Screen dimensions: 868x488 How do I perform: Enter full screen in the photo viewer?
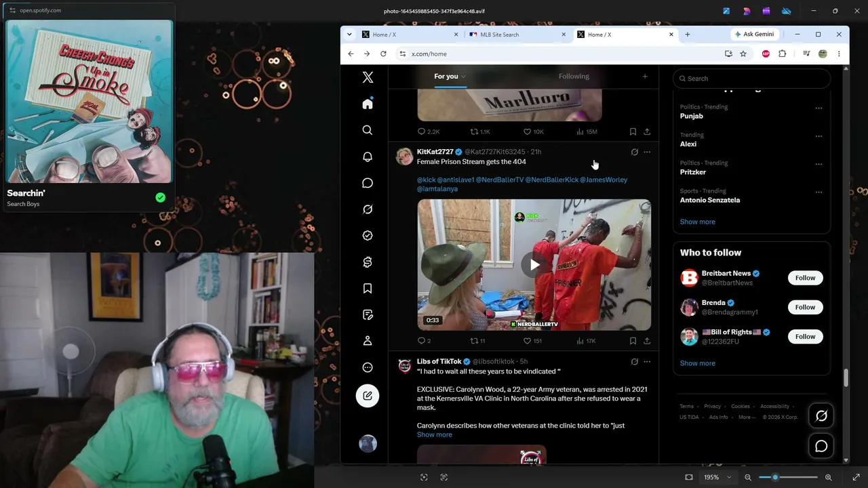(x=856, y=477)
